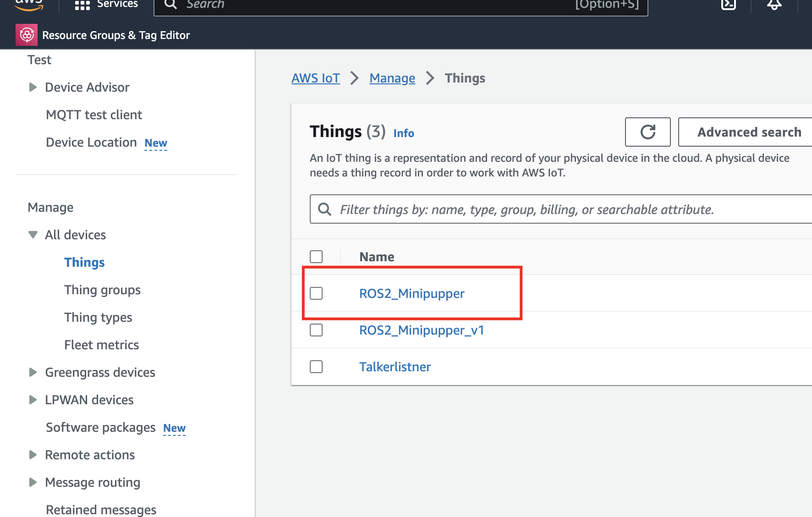Open MQTT test client page
The image size is (812, 517).
(x=94, y=115)
